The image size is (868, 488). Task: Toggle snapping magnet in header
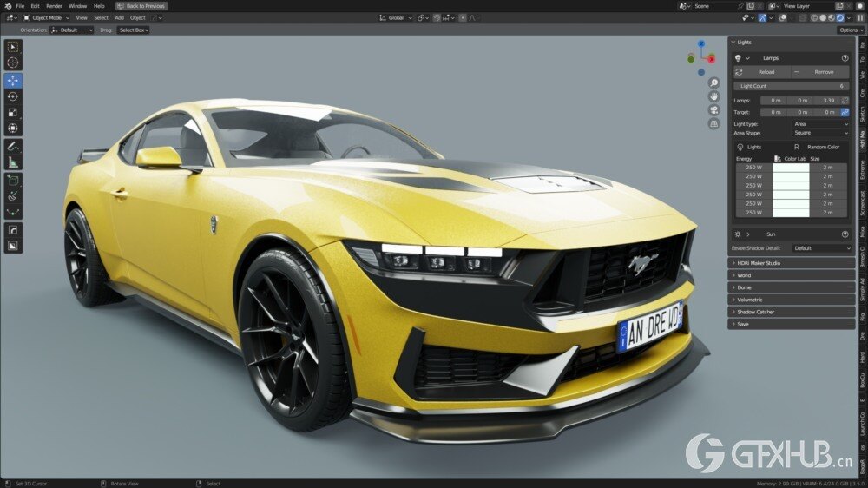click(437, 17)
